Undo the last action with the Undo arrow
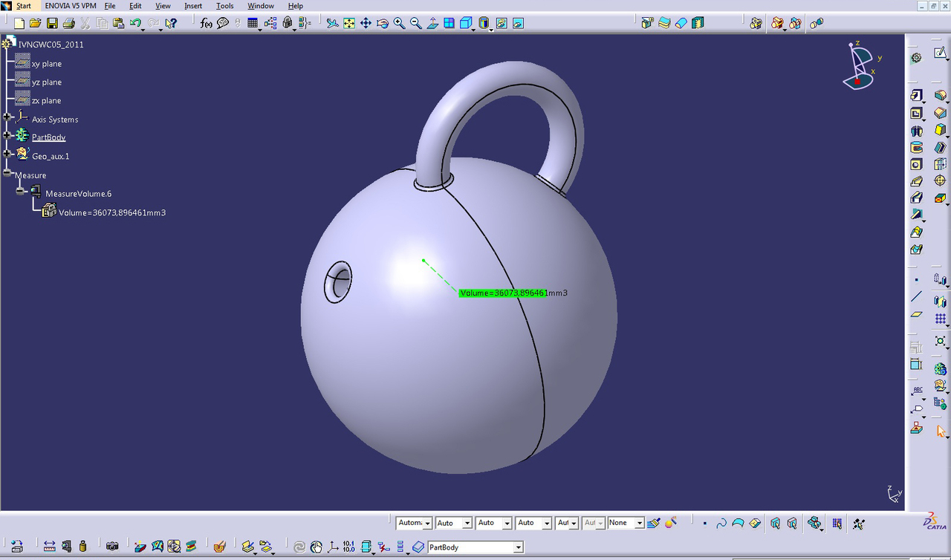This screenshot has width=951, height=560. [x=134, y=23]
